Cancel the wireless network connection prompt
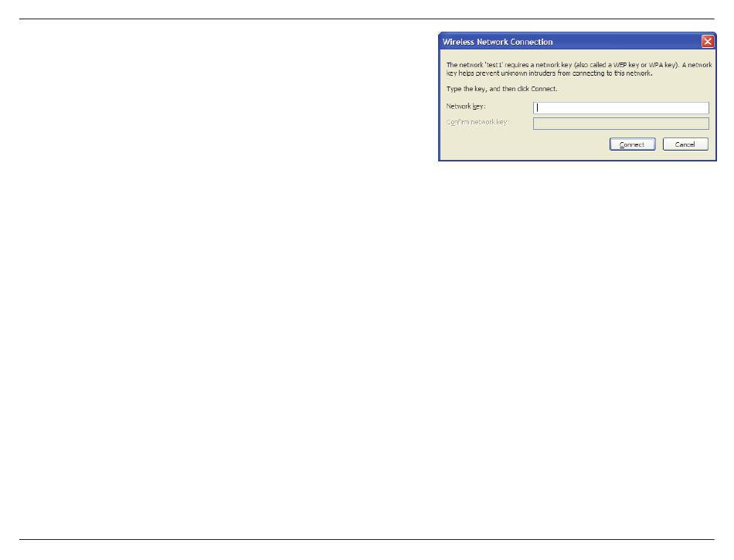The image size is (734, 560). [685, 144]
